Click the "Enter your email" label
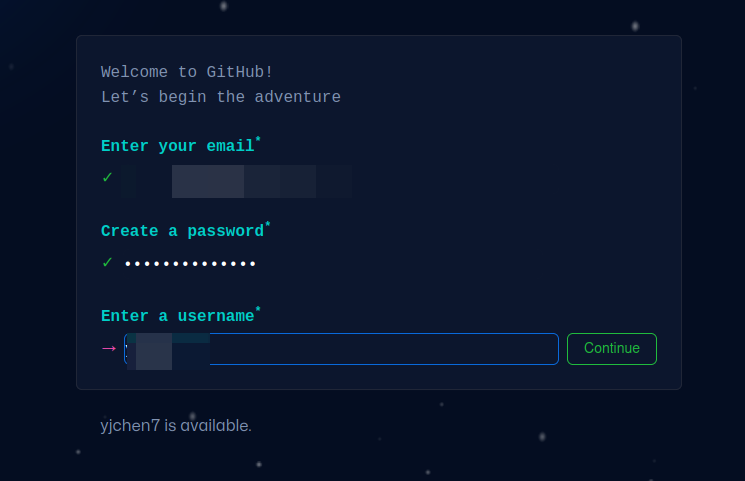Viewport: 745px width, 481px height. point(178,146)
